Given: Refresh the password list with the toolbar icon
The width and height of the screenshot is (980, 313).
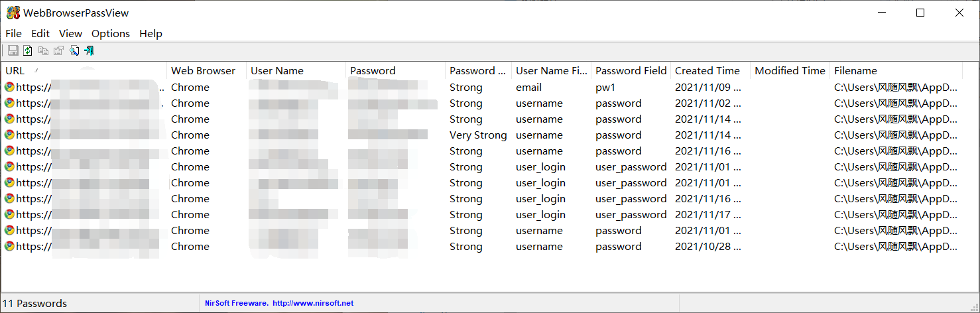Looking at the screenshot, I should tap(28, 50).
